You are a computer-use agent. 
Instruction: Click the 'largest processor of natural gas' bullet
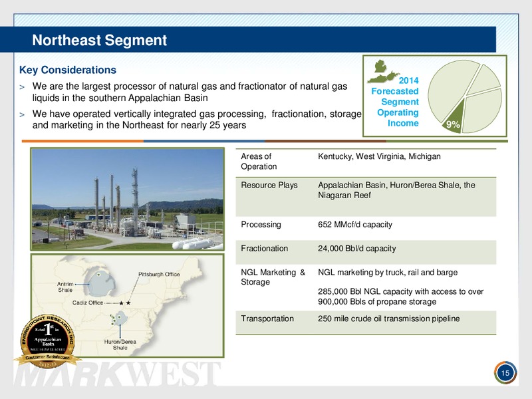190,92
